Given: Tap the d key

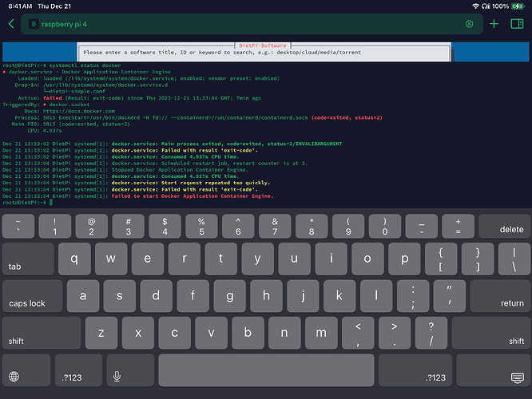Looking at the screenshot, I should [156, 296].
